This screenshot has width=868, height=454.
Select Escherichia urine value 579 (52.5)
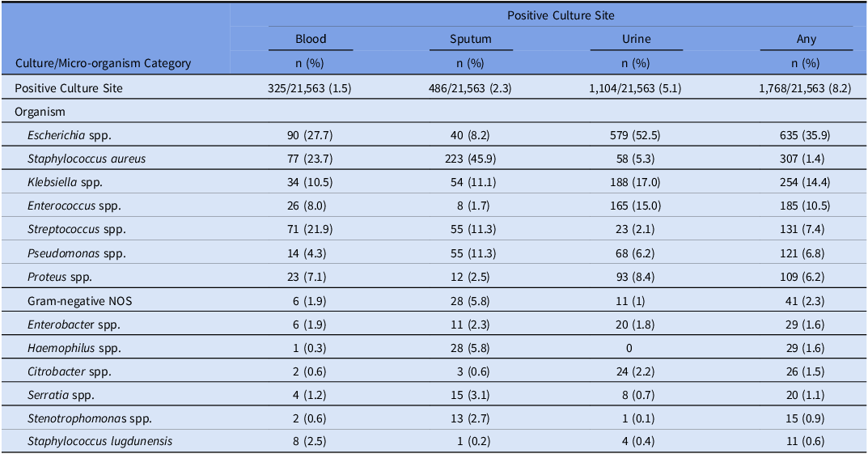[636, 135]
